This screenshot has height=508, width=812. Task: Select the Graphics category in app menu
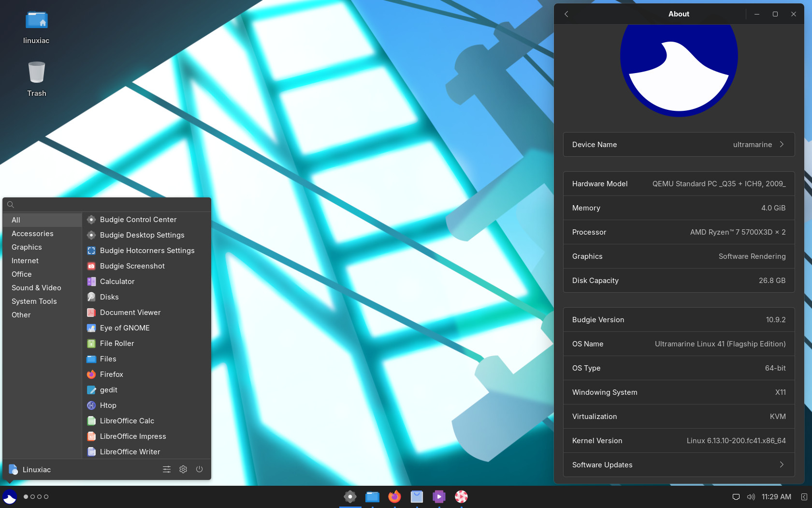coord(43,247)
